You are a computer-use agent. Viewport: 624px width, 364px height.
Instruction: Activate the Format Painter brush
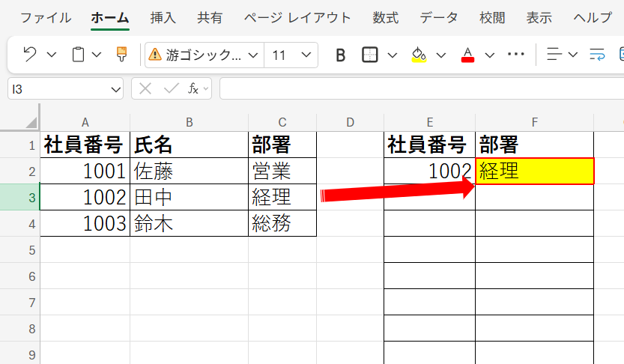point(121,55)
